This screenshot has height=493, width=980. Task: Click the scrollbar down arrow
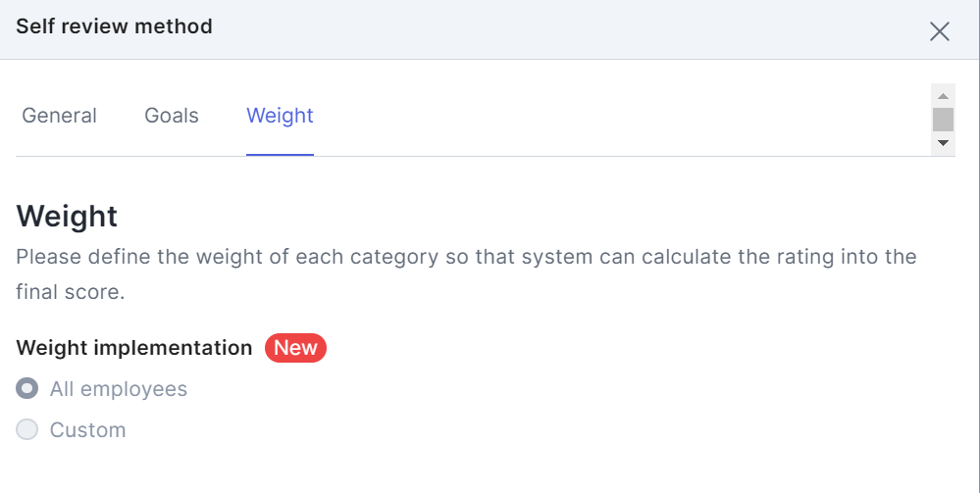(943, 143)
